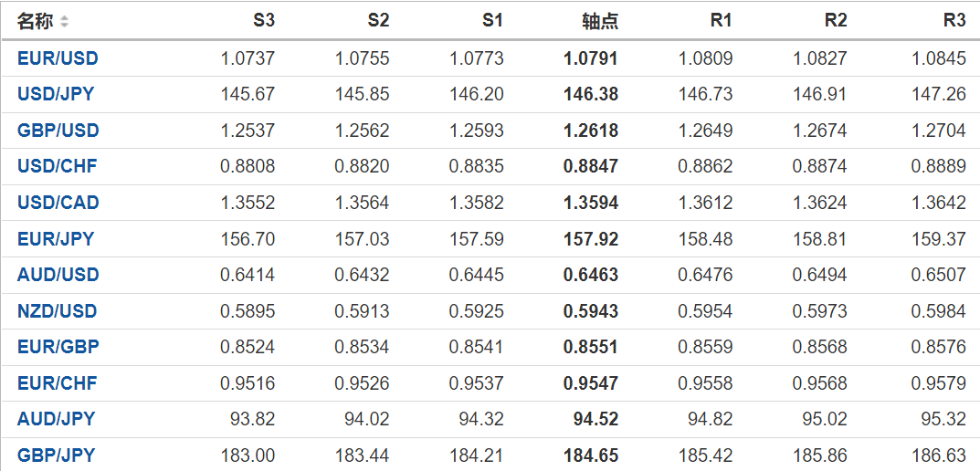Select EUR/USD pivot value 1.0791
Screen dimensions: 980x471
coord(590,58)
